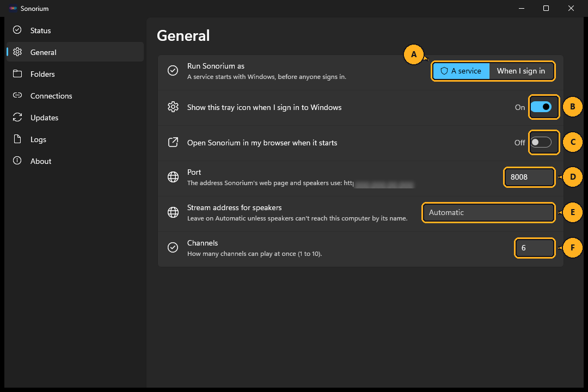588x392 pixels.
Task: Click the Logs document icon in sidebar
Action: point(17,139)
